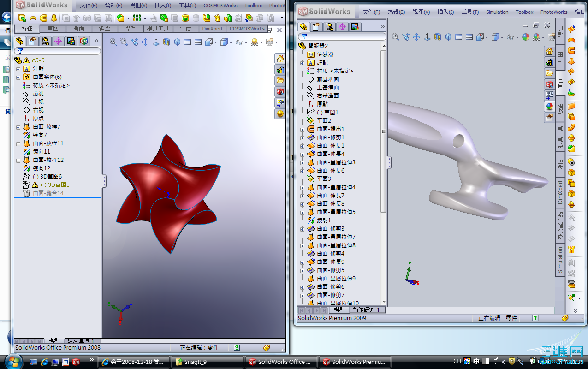
Task: Open PropertyManager tab in SolidWorks 2008 window
Action: click(32, 41)
